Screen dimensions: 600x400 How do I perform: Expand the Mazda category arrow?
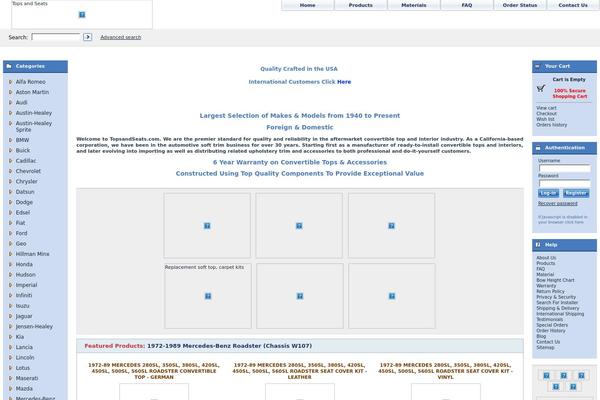click(x=10, y=388)
